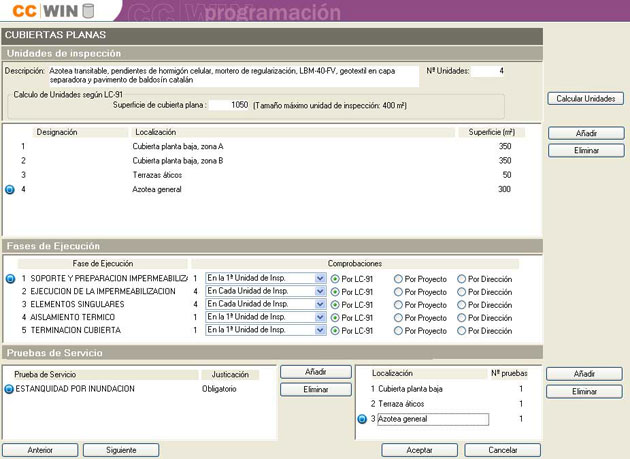
Task: Click the blue marker beside Azotea general row 4
Action: pos(10,189)
